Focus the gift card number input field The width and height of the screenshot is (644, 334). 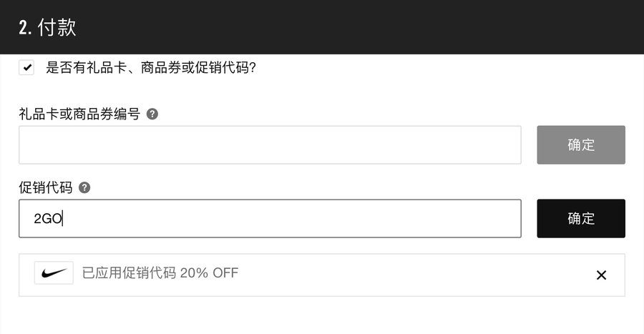pyautogui.click(x=270, y=145)
